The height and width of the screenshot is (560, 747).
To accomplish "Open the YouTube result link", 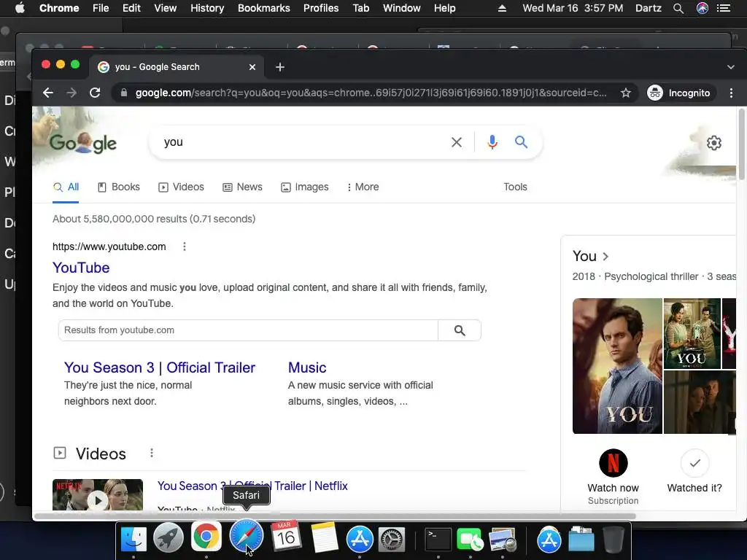I will 81,268.
